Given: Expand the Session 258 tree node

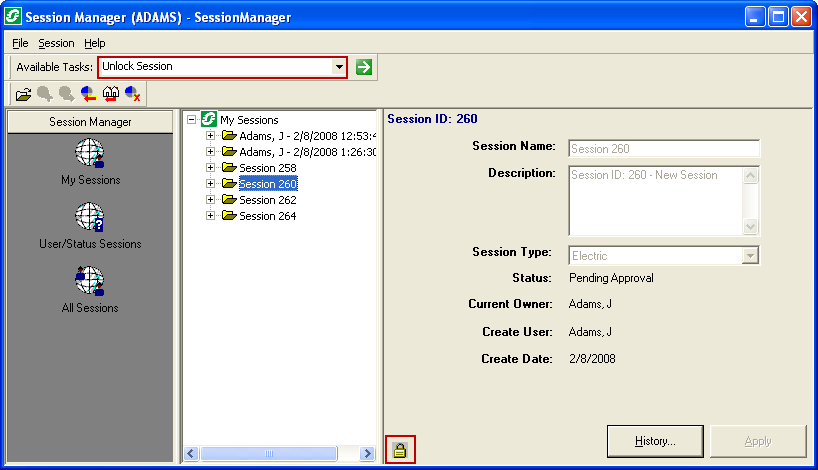Looking at the screenshot, I should 211,168.
